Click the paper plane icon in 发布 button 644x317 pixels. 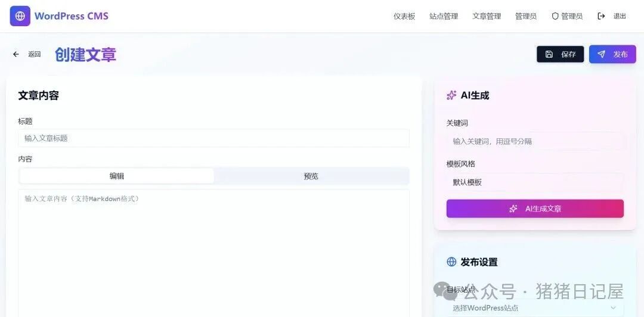(x=601, y=54)
